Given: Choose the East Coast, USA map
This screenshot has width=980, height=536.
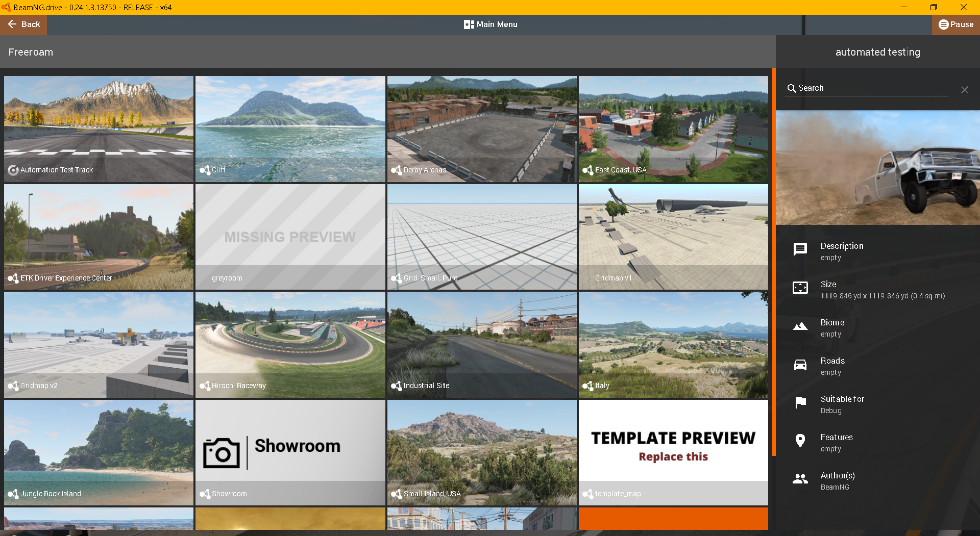Looking at the screenshot, I should coord(673,129).
